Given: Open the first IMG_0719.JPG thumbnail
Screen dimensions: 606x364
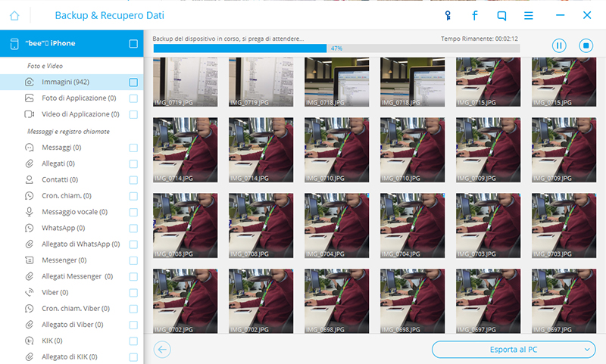Looking at the screenshot, I should click(185, 83).
